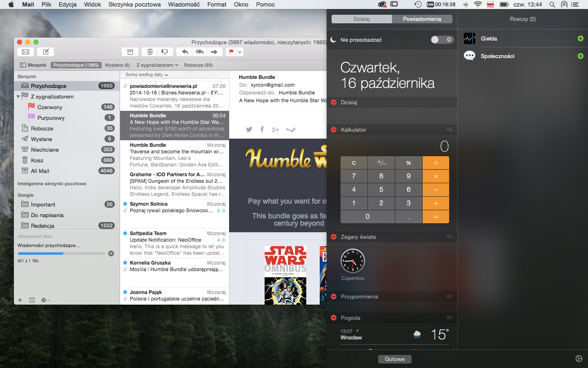The height and width of the screenshot is (368, 588).
Task: Add a new mailbox with the plus button
Action: [x=20, y=300]
